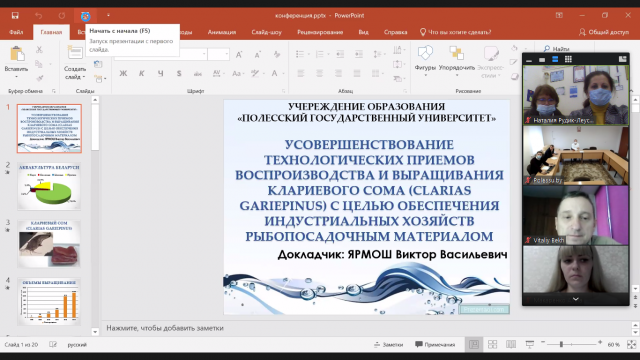Clear all text formatting
Image resolution: width=640 pixels, height=360 pixels.
[277, 54]
